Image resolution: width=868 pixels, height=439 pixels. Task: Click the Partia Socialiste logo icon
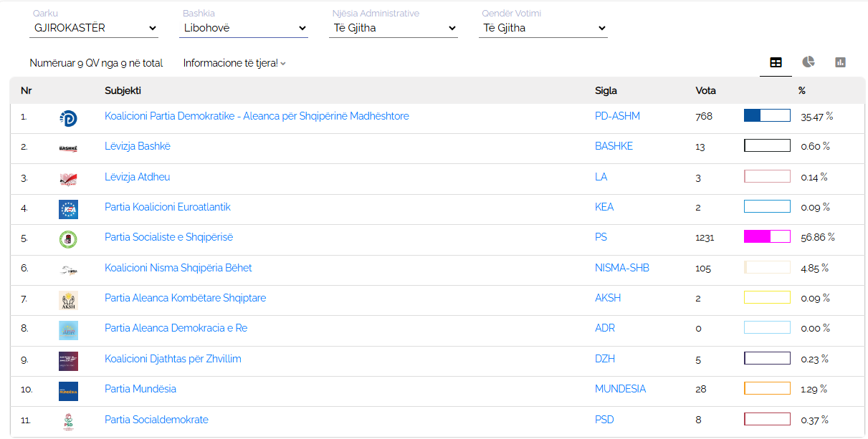point(68,239)
